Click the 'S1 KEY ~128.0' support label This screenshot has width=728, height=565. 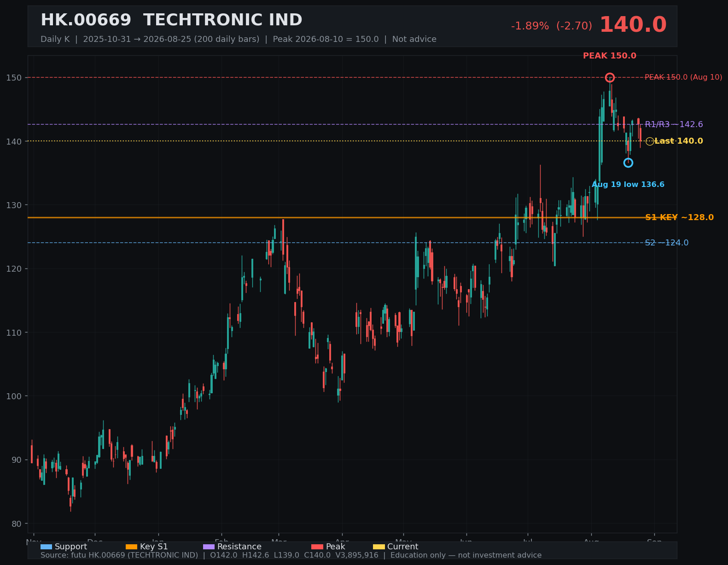pyautogui.click(x=680, y=217)
